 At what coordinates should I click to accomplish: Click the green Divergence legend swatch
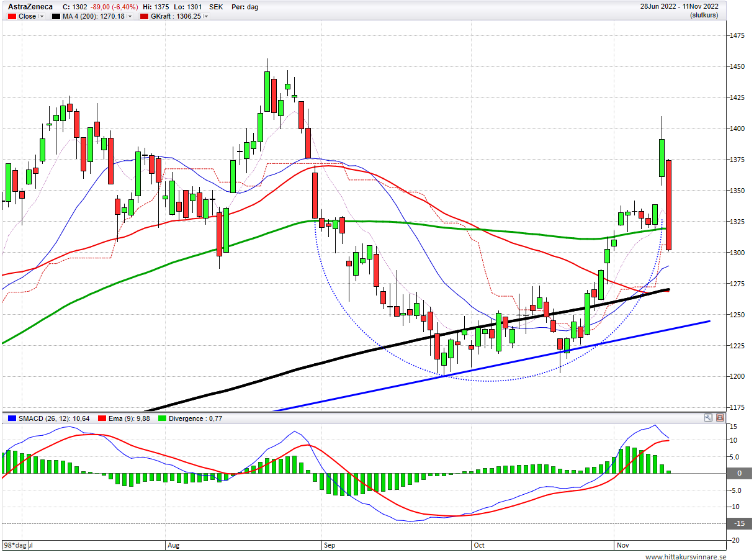(x=163, y=419)
